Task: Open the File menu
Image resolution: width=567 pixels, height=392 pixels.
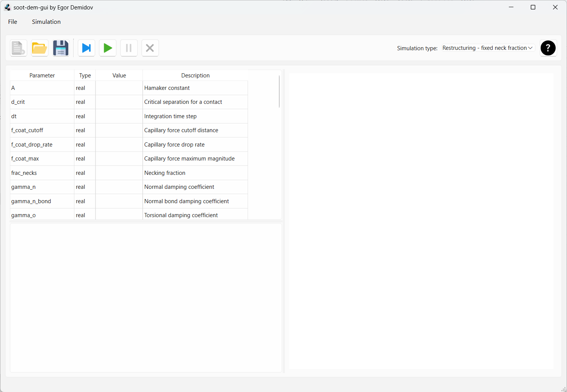Action: (13, 22)
